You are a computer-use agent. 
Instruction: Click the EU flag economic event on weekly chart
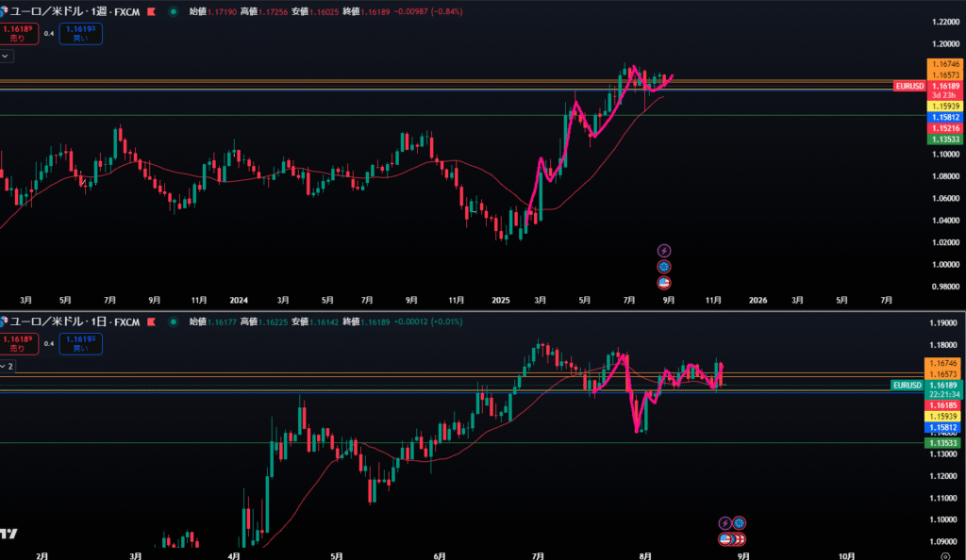663,267
